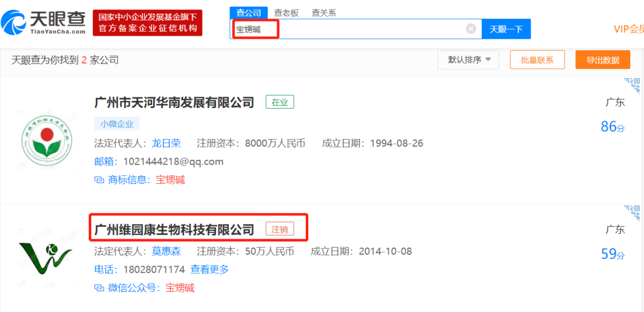Open 广州维园康生物科技有限公司 company page
644x312 pixels.
[x=175, y=229]
